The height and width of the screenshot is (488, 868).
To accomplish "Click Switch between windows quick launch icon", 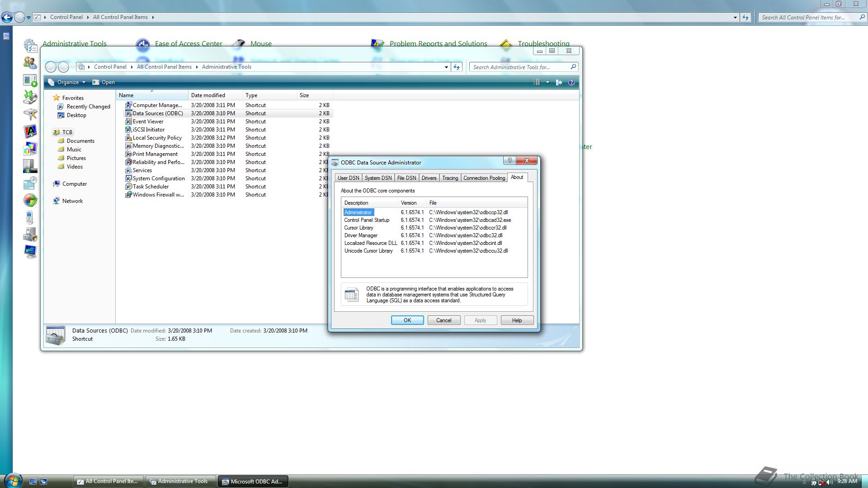I will tap(43, 482).
